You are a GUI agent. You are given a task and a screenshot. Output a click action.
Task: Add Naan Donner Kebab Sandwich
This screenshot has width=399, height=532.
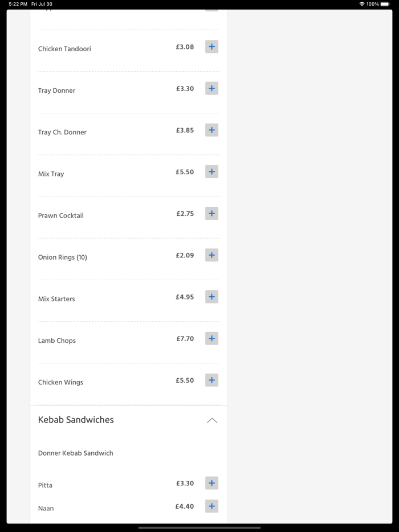(x=211, y=506)
